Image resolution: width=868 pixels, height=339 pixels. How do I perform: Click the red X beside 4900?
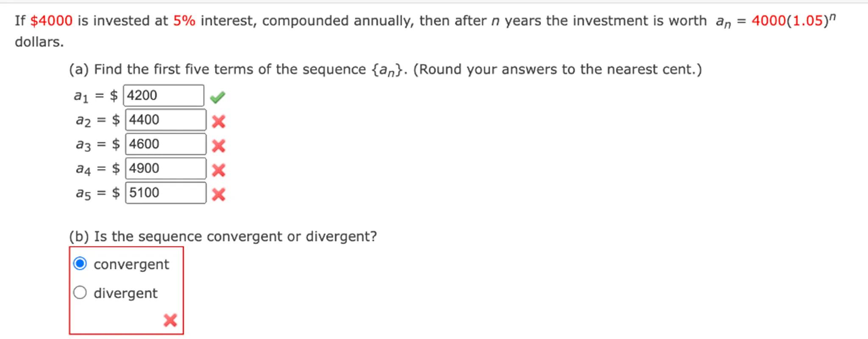(218, 170)
